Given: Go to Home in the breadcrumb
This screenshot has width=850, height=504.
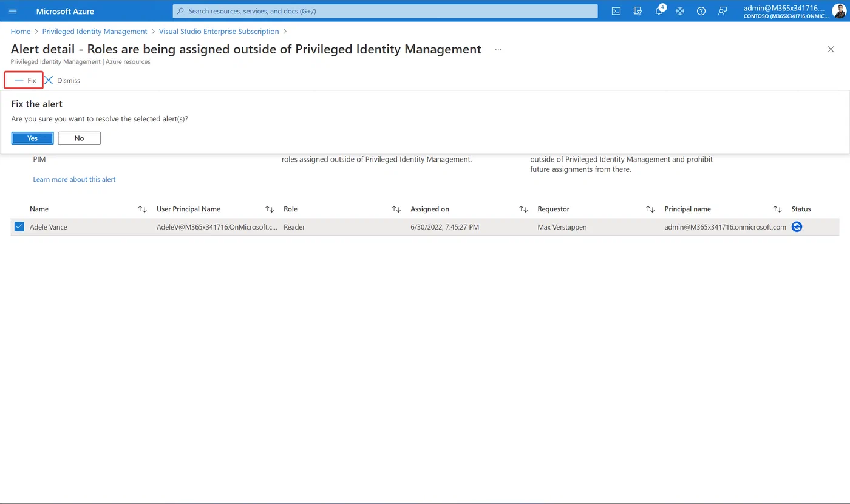Looking at the screenshot, I should pyautogui.click(x=21, y=32).
